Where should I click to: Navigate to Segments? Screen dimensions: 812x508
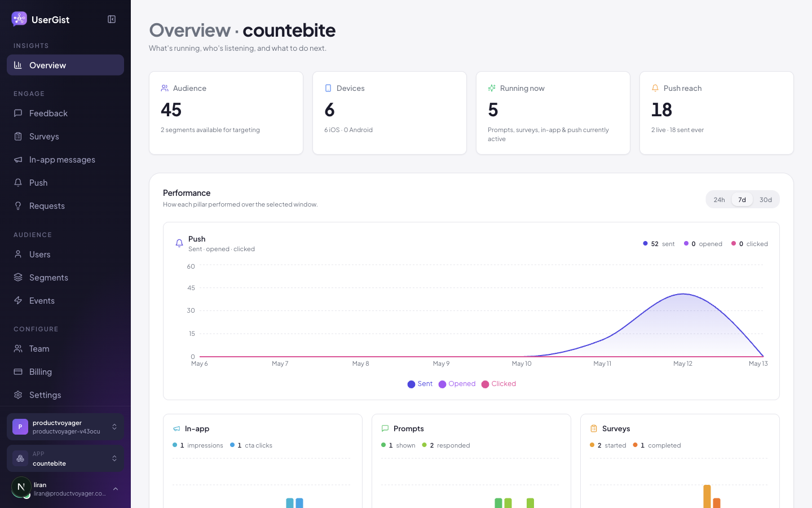(65, 277)
